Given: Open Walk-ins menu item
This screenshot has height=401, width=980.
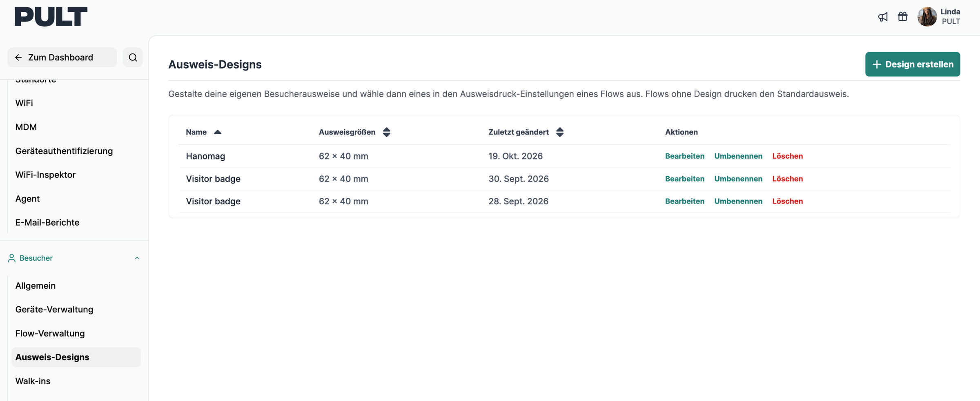Looking at the screenshot, I should pos(33,381).
